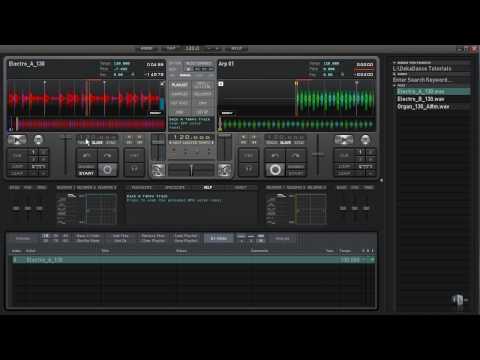The image size is (480, 360).
Task: Click the LOOP button on Electro_A_130 deck
Action: click(x=17, y=166)
